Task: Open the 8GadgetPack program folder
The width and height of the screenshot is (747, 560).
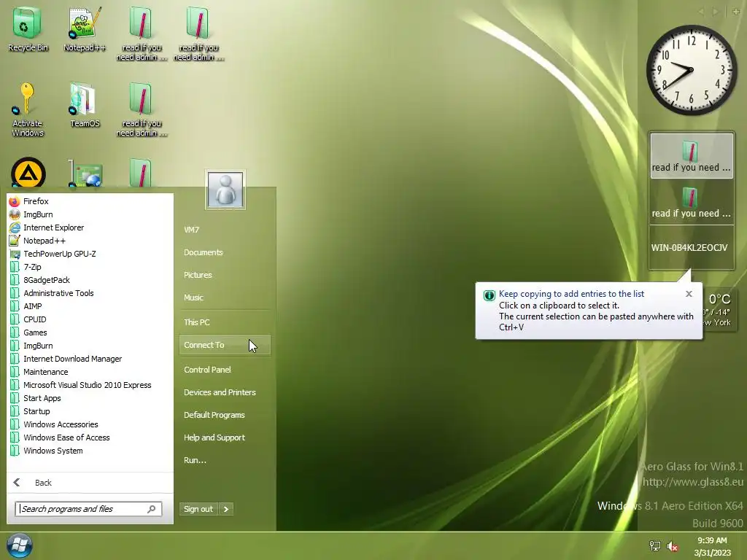Action: click(x=46, y=280)
